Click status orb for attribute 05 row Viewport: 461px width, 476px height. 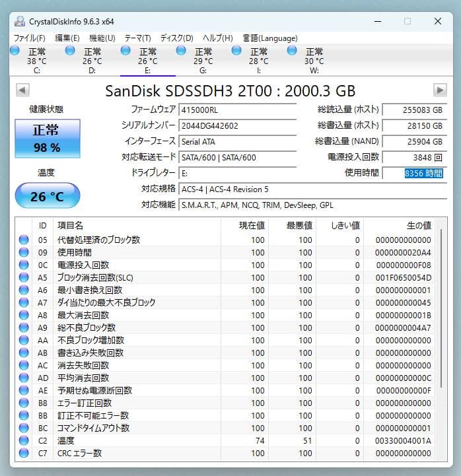[x=24, y=240]
